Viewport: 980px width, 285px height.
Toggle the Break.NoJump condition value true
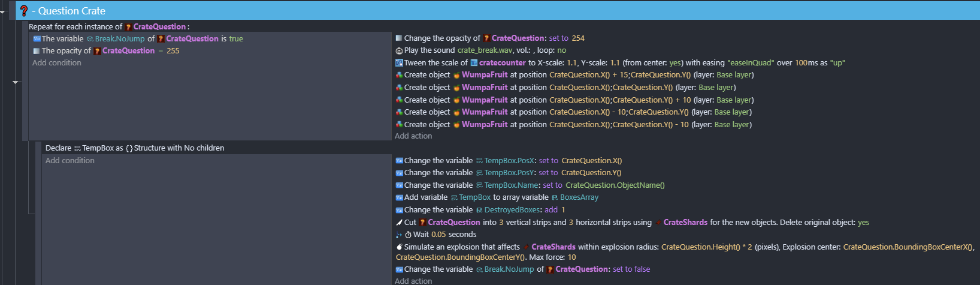(236, 38)
